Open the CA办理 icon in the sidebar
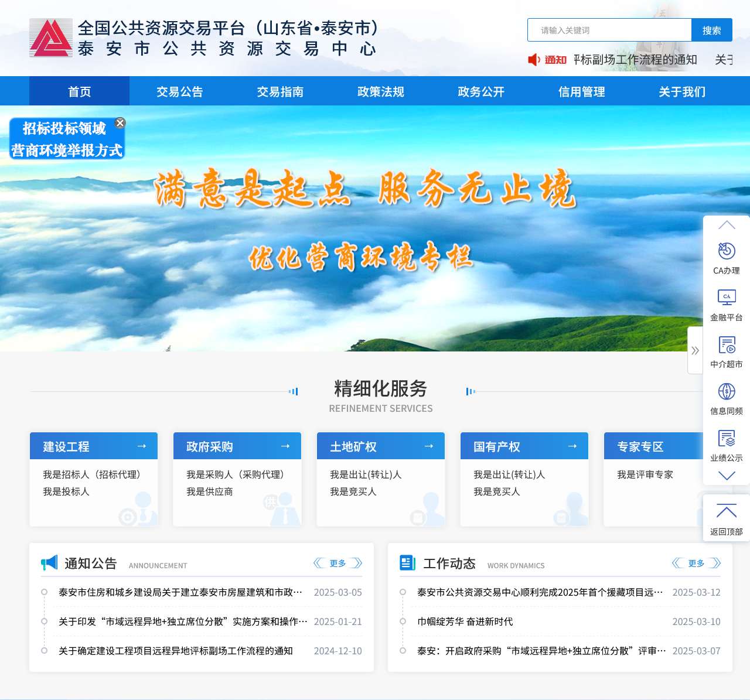Image resolution: width=750 pixels, height=700 pixels. 726,251
